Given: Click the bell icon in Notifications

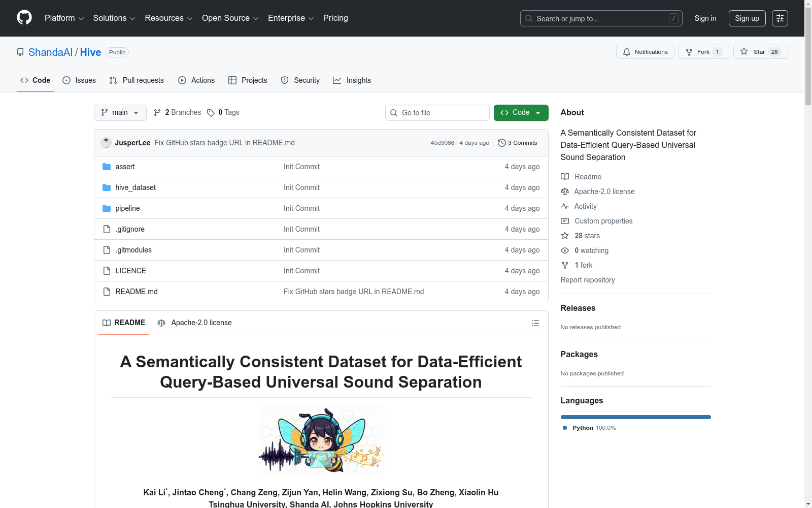Looking at the screenshot, I should [627, 52].
